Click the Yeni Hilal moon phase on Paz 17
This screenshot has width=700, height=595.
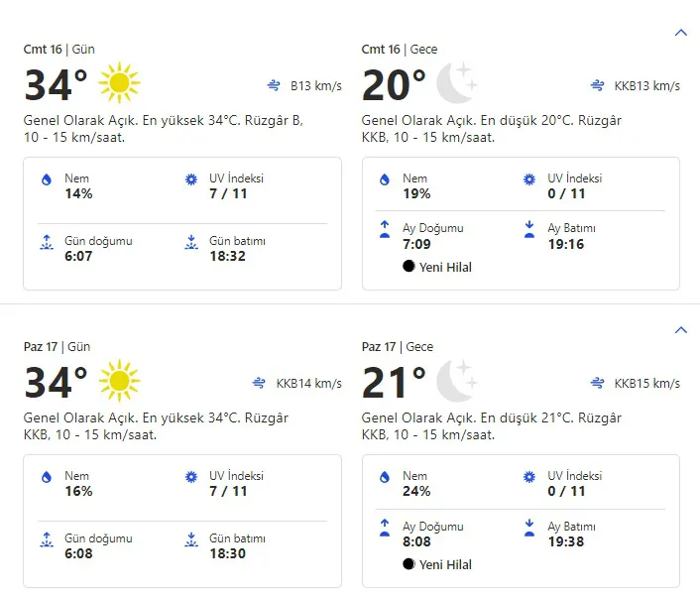437,564
